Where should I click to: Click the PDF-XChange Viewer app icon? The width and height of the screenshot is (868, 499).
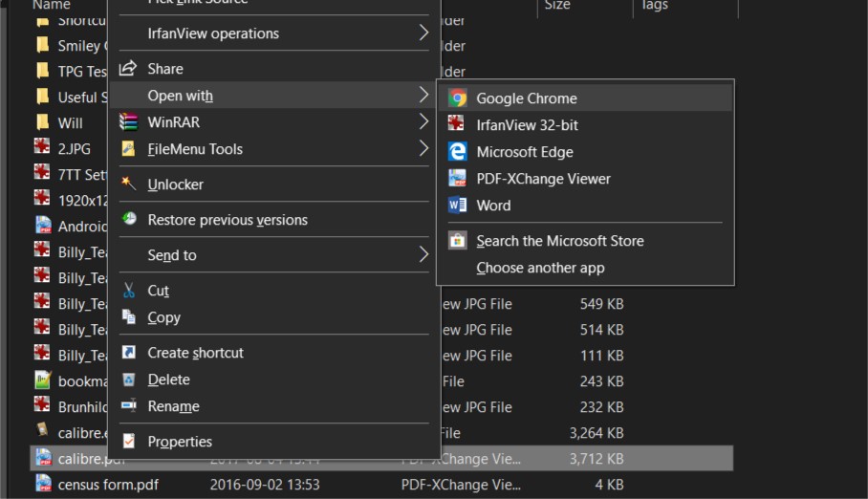point(458,179)
